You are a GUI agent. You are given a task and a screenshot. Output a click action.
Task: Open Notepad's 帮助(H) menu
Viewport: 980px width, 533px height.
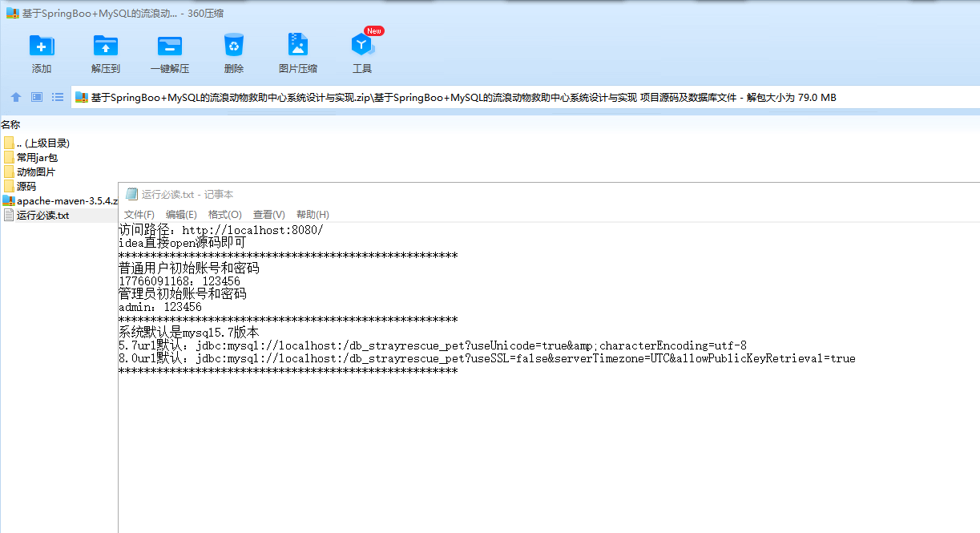pos(313,215)
